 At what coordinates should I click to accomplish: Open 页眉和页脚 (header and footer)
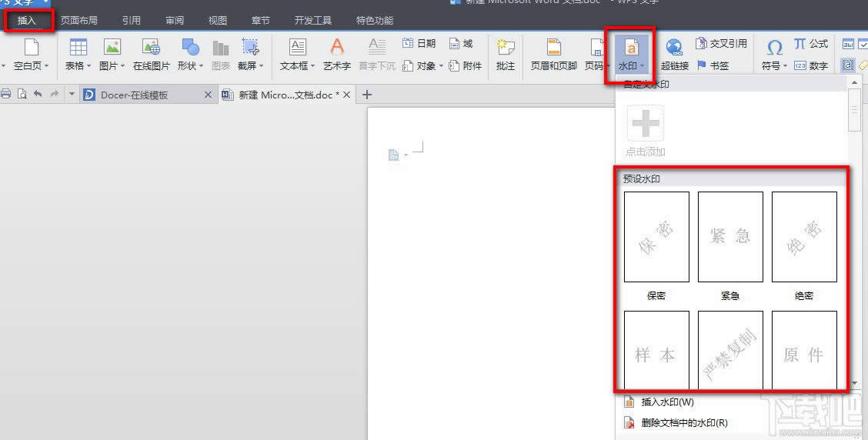click(x=553, y=48)
